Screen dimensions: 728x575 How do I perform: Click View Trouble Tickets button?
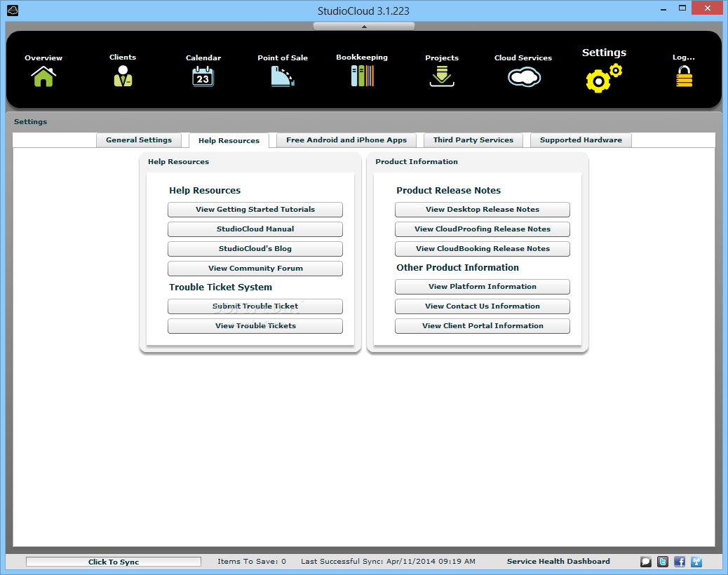255,326
